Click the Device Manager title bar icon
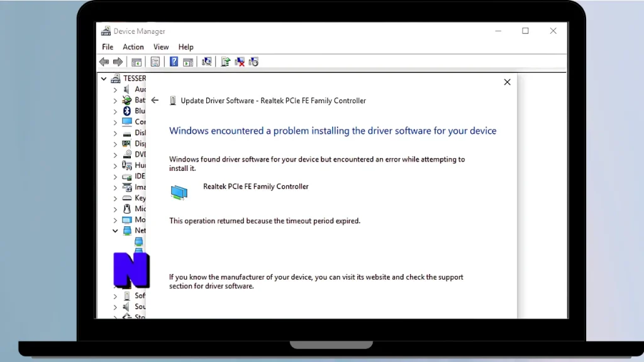This screenshot has height=362, width=644. point(106,31)
